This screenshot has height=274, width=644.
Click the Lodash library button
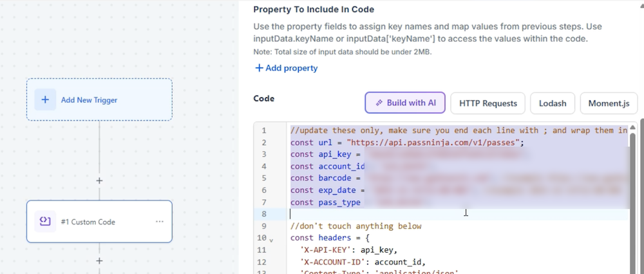[x=553, y=103]
